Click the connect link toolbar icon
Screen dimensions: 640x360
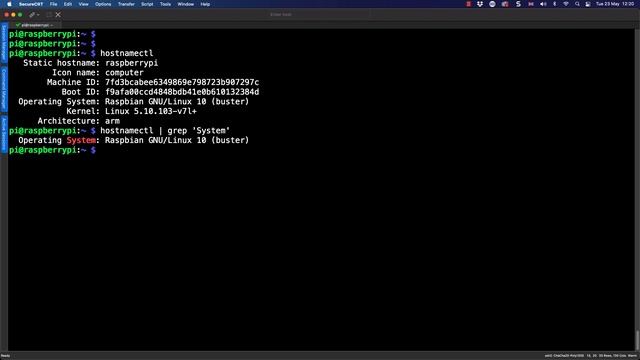32,15
